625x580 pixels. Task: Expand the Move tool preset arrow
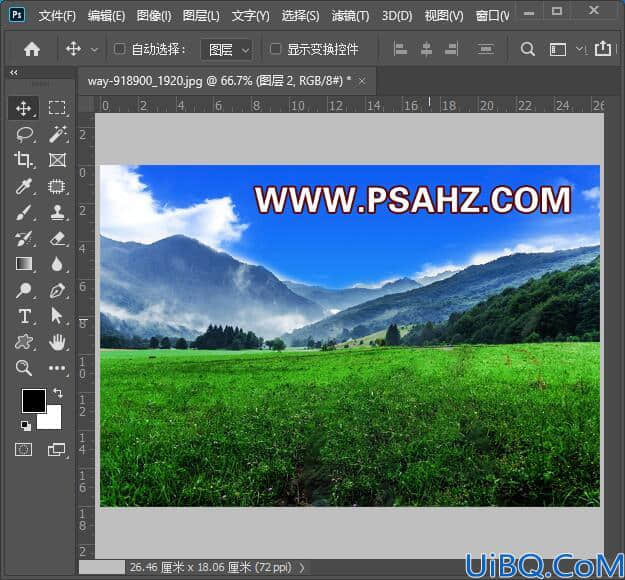point(94,50)
